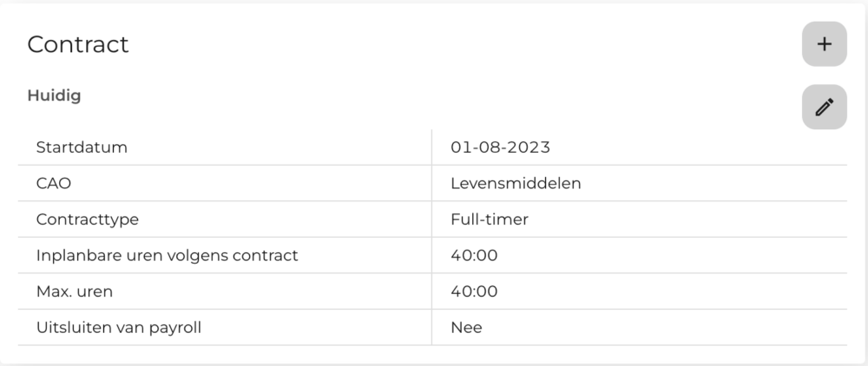Select the Huidig subheading
The image size is (868, 366).
pos(54,95)
